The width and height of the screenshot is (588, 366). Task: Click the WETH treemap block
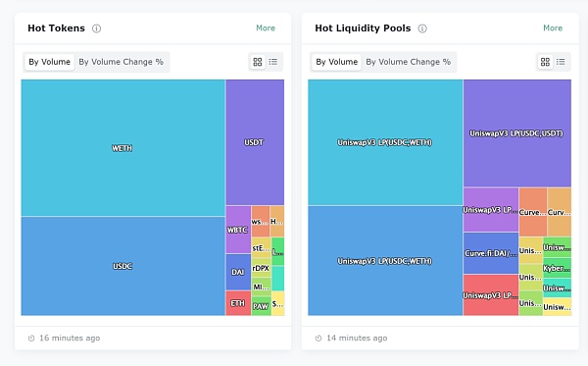click(123, 148)
